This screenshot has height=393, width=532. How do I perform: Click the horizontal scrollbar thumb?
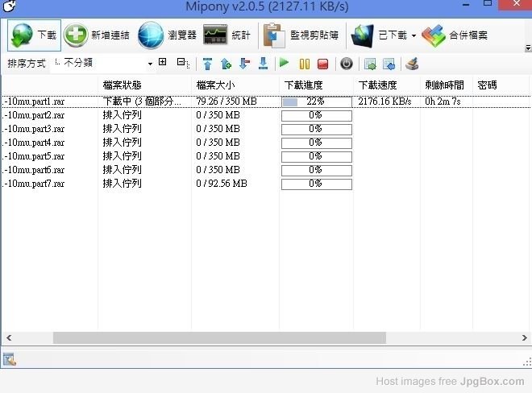pos(219,338)
